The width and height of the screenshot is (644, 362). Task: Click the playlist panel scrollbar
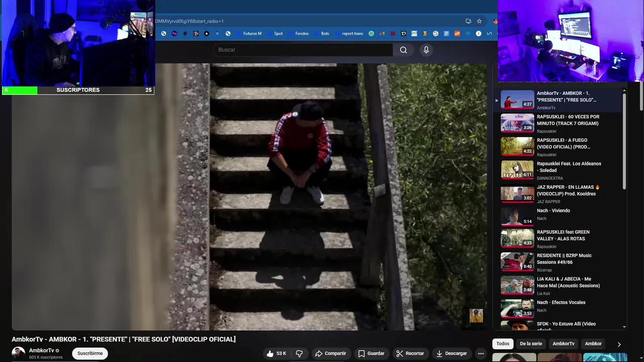pos(624,141)
